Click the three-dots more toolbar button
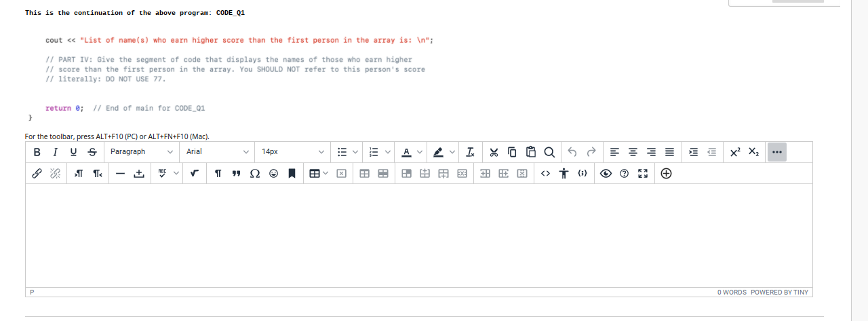The width and height of the screenshot is (868, 321). 777,152
